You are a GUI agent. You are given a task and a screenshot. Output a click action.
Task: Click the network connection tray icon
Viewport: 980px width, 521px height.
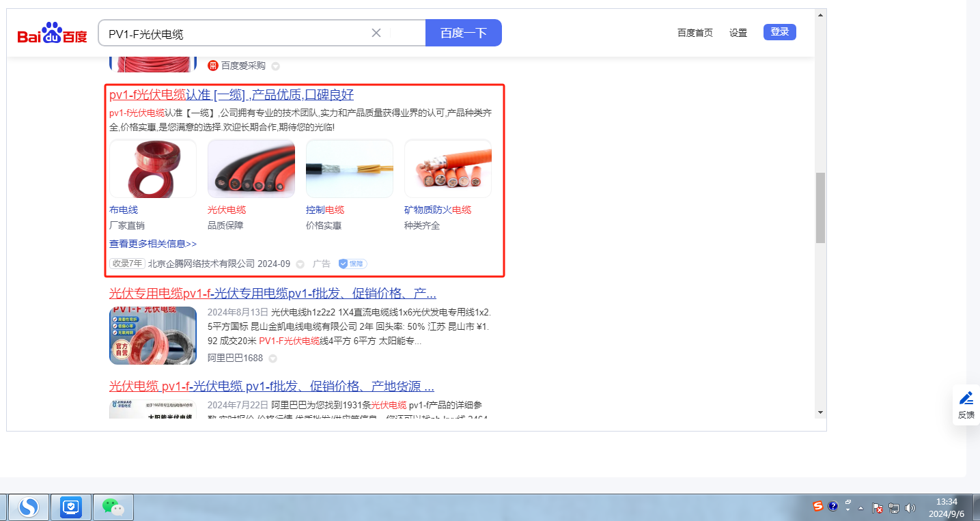coord(894,508)
